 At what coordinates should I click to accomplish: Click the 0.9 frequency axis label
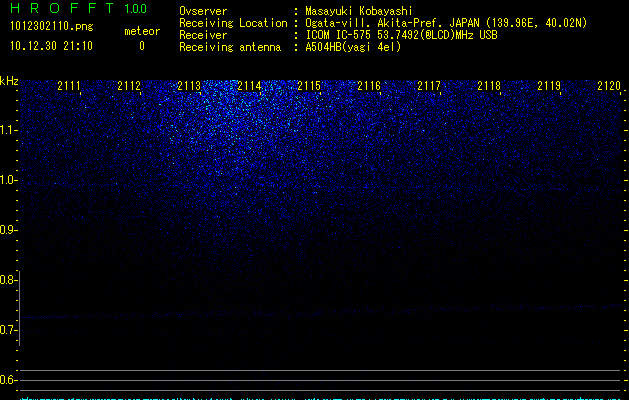[7, 230]
